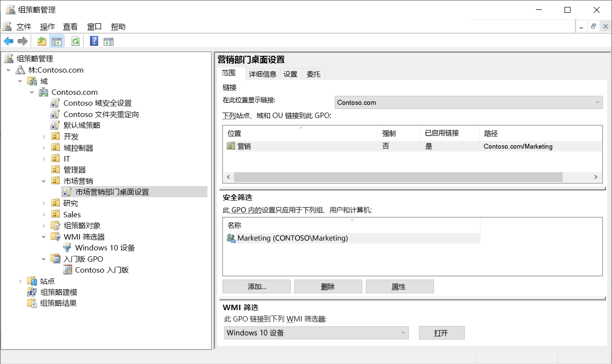The width and height of the screenshot is (612, 364).
Task: Expand the 站点 tree node
Action: pyautogui.click(x=20, y=281)
